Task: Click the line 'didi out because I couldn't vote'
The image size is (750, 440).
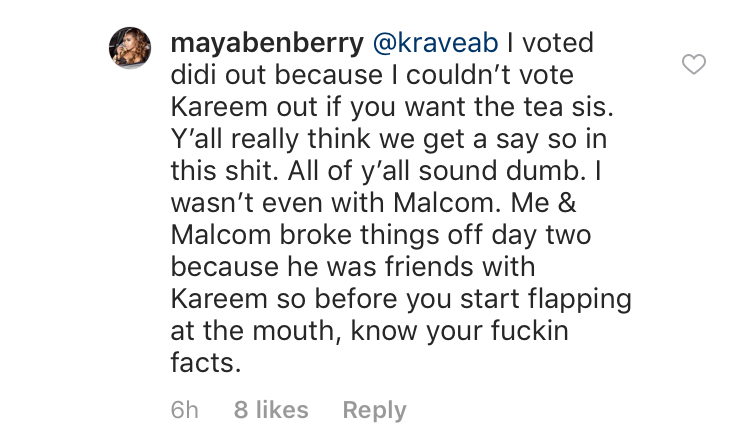Action: click(372, 75)
